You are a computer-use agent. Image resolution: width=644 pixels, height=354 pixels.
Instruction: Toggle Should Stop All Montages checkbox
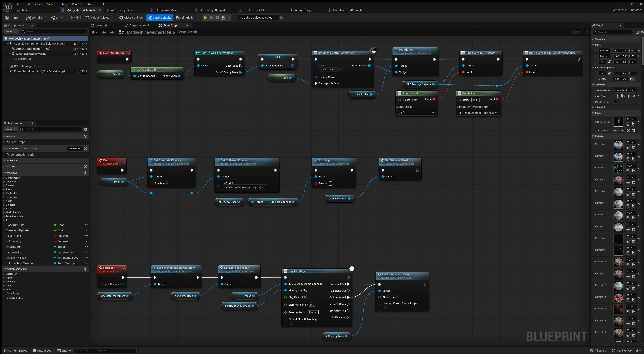291,323
